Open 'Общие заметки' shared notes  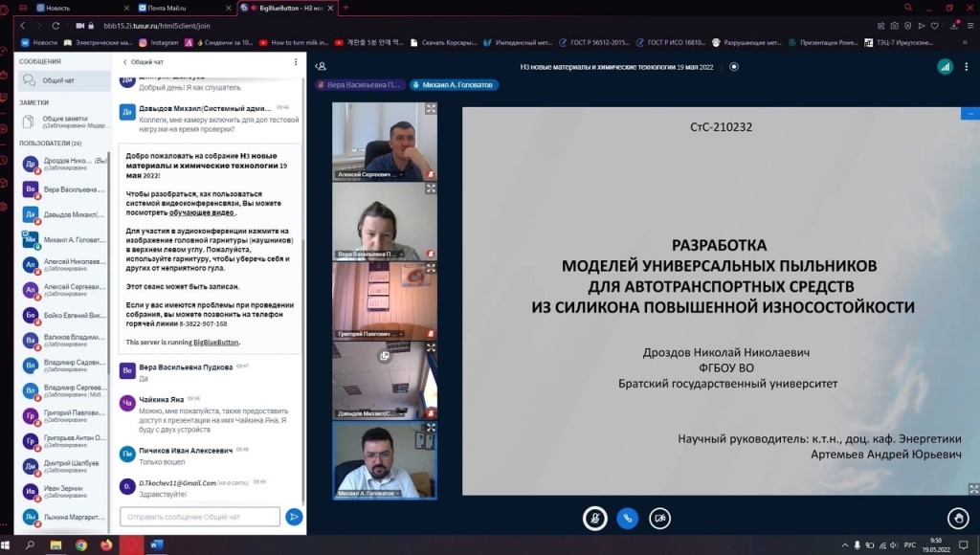[x=62, y=122]
